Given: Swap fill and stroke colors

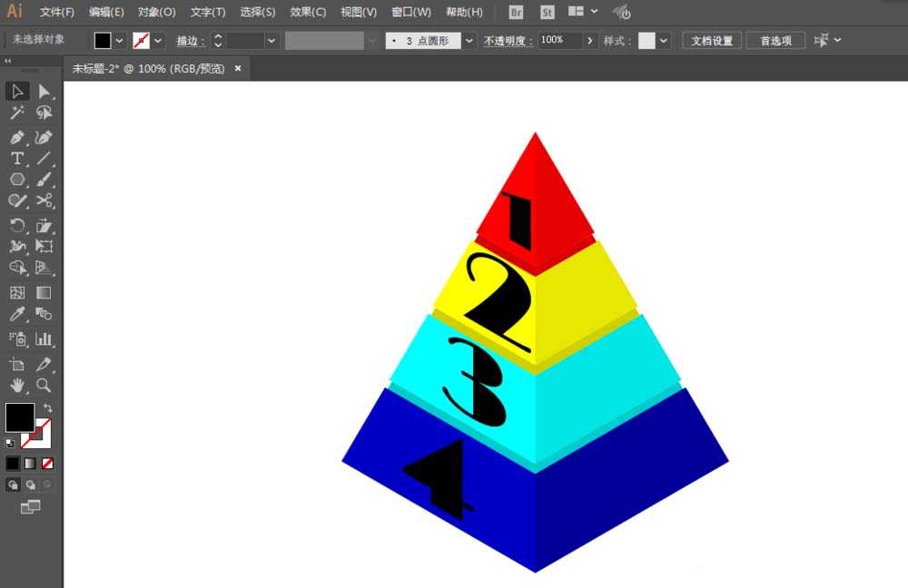Looking at the screenshot, I should pyautogui.click(x=47, y=408).
